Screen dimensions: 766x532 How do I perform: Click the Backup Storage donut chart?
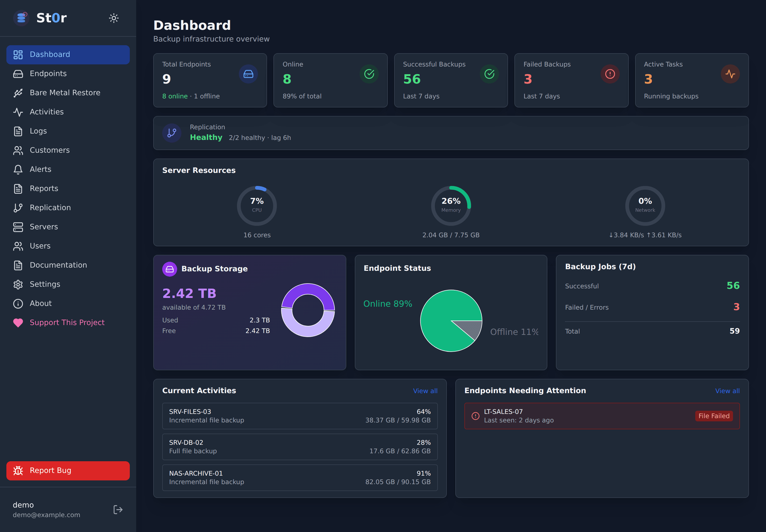pyautogui.click(x=308, y=310)
